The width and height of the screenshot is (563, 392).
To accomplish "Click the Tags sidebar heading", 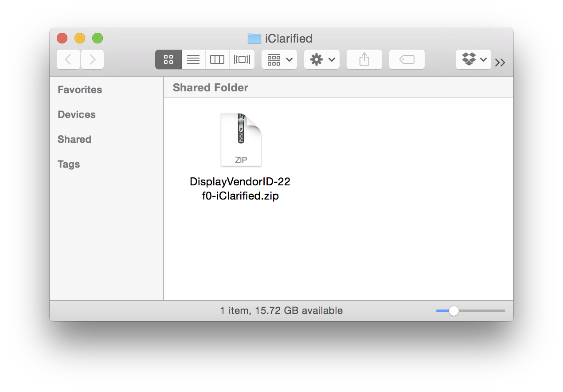I will tap(69, 164).
